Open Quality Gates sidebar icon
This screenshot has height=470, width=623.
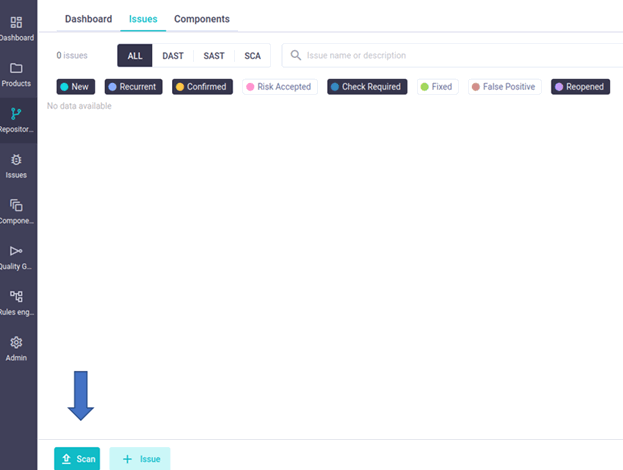[16, 251]
